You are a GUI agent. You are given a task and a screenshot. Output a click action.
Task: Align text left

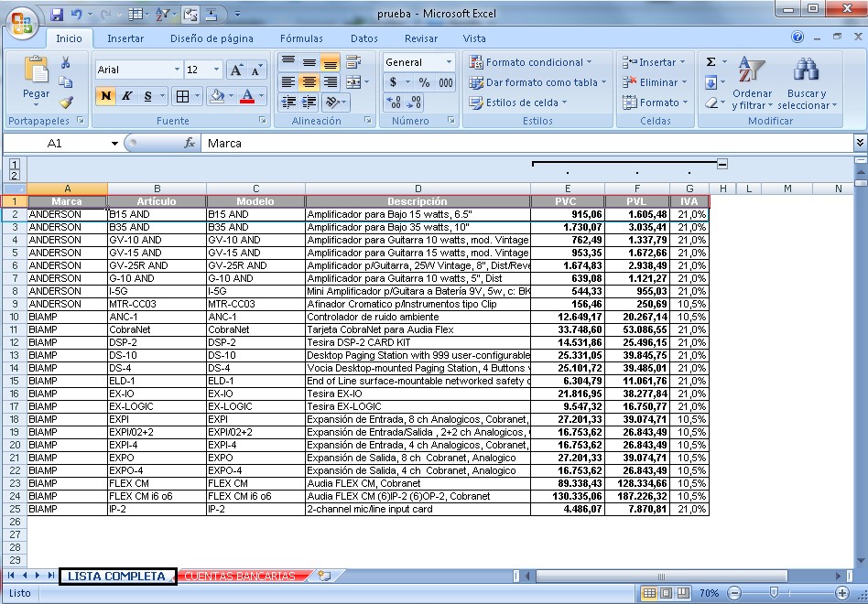(x=288, y=82)
